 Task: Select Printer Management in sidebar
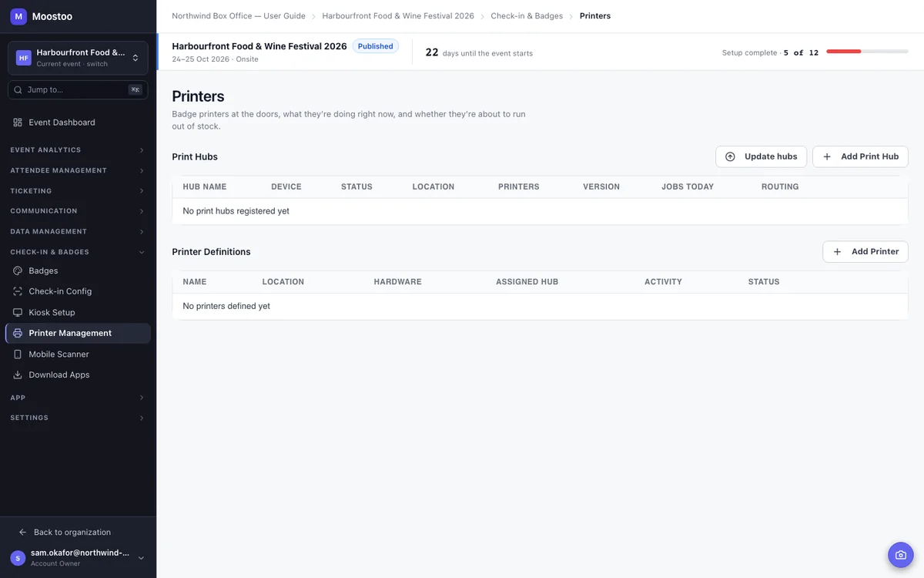(78, 333)
